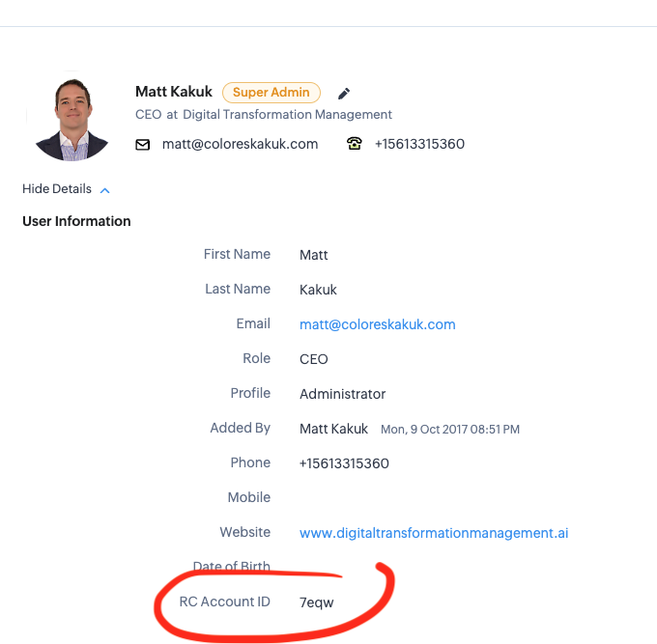Click the Role value CEO
This screenshot has width=657, height=644.
tap(313, 359)
